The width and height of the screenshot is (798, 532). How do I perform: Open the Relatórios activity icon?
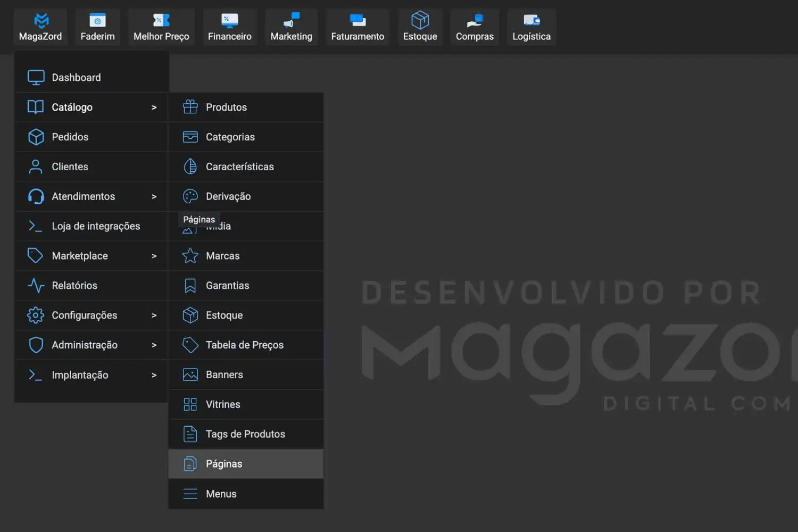(35, 285)
